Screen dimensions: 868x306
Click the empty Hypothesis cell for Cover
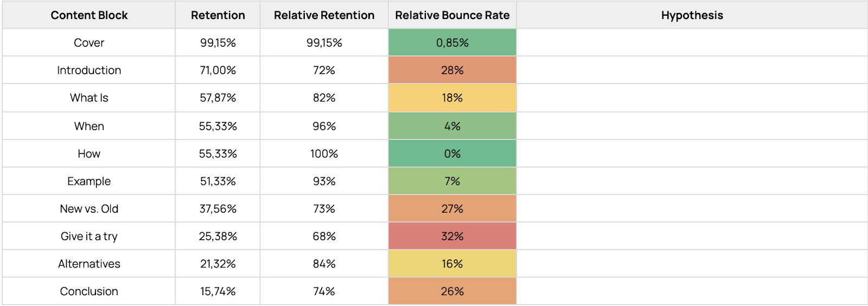[x=692, y=43]
